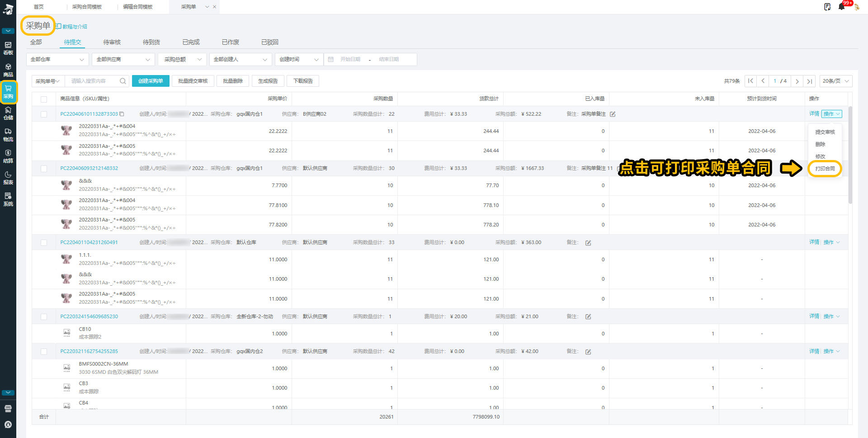Open the 采购单号 search type dropdown
Image resolution: width=868 pixels, height=438 pixels.
[48, 81]
